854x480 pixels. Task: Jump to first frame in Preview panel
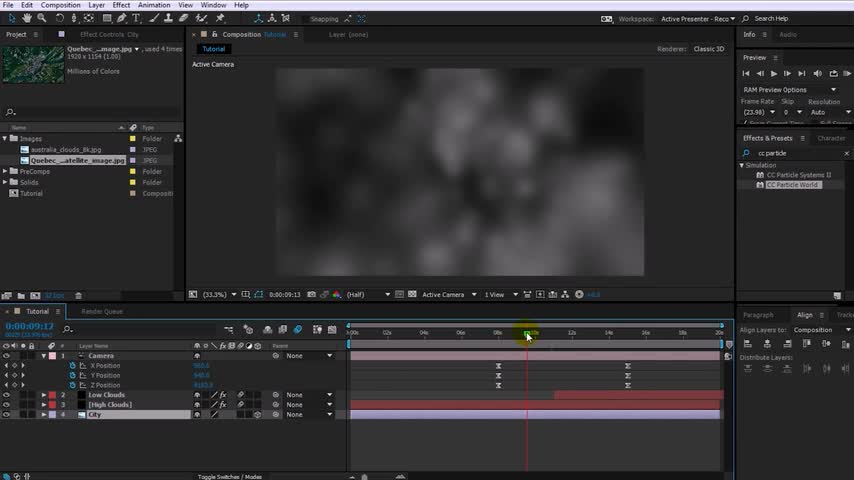click(x=746, y=74)
